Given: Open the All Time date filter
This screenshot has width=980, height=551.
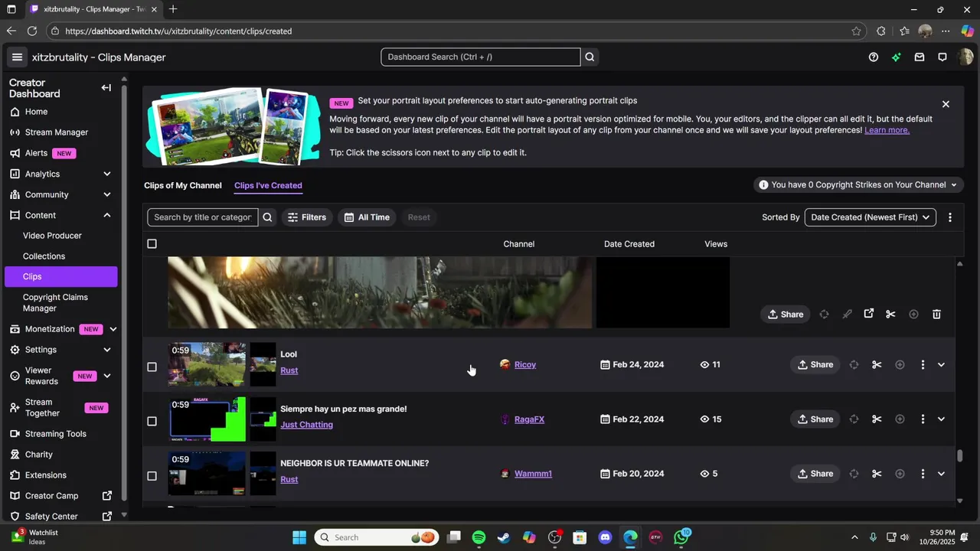Looking at the screenshot, I should [367, 217].
